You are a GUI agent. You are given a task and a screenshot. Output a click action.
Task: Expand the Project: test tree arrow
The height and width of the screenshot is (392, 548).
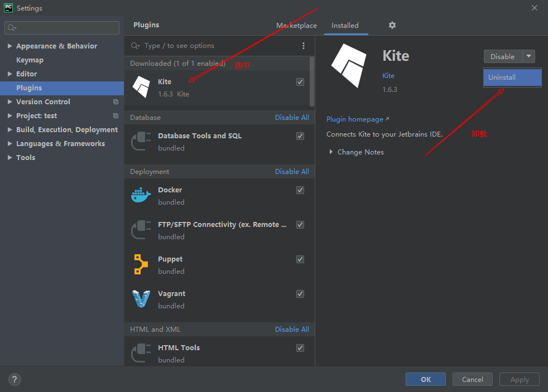pos(10,115)
